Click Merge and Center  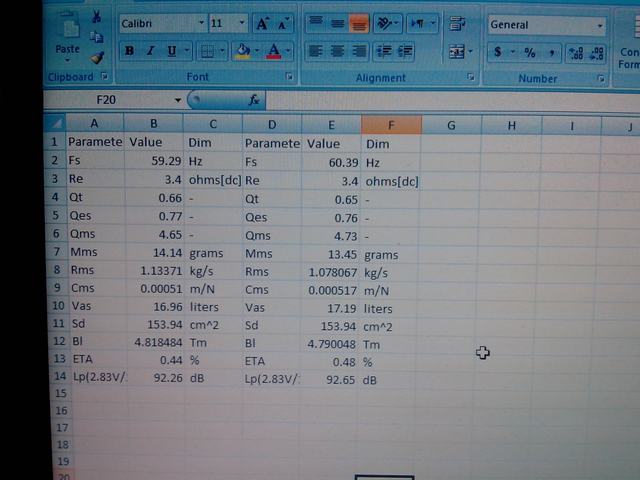456,52
